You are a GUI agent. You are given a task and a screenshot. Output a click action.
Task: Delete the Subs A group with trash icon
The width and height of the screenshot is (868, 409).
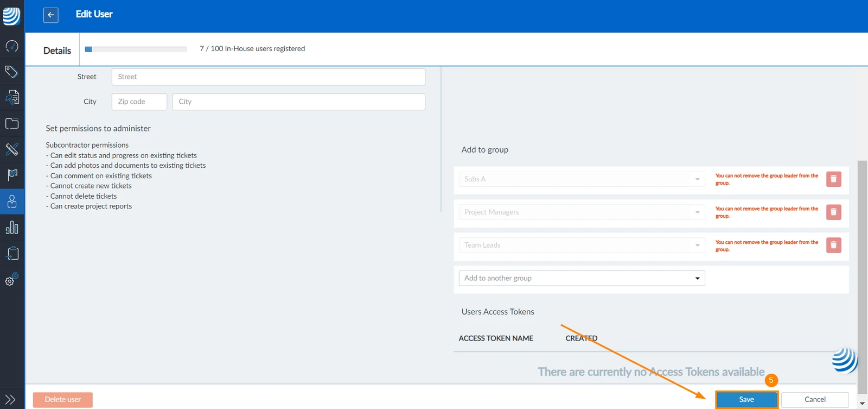(x=834, y=179)
